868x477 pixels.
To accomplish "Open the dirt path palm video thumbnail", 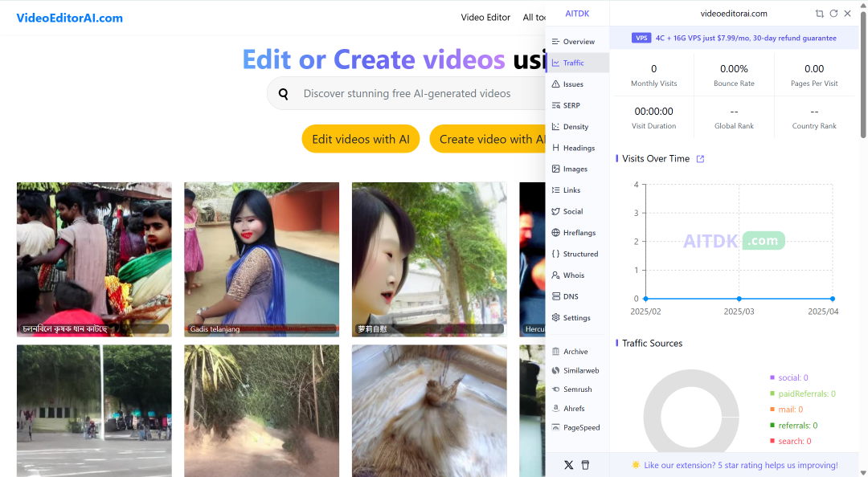I will [x=262, y=410].
